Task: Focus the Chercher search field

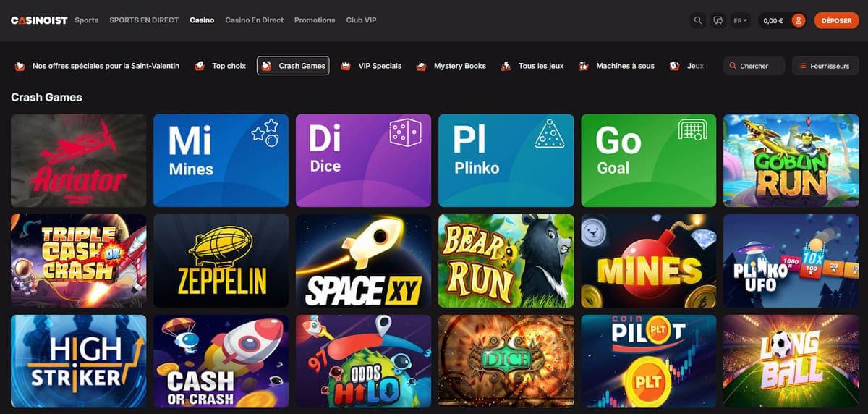Action: point(754,66)
